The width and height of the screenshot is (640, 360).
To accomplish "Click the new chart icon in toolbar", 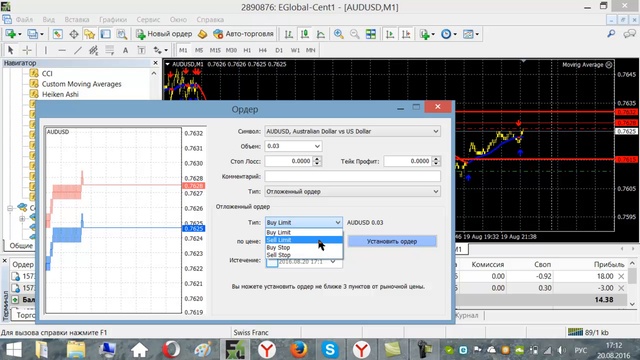I will (11, 34).
